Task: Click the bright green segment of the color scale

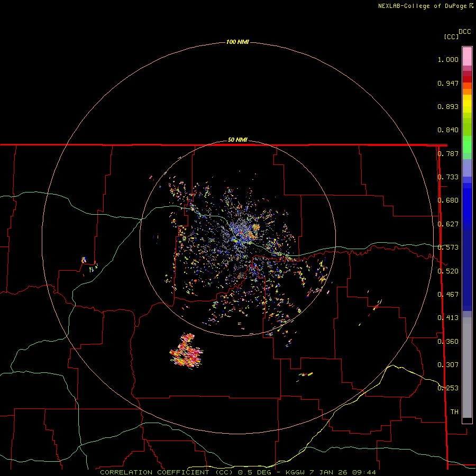Action: [x=467, y=144]
